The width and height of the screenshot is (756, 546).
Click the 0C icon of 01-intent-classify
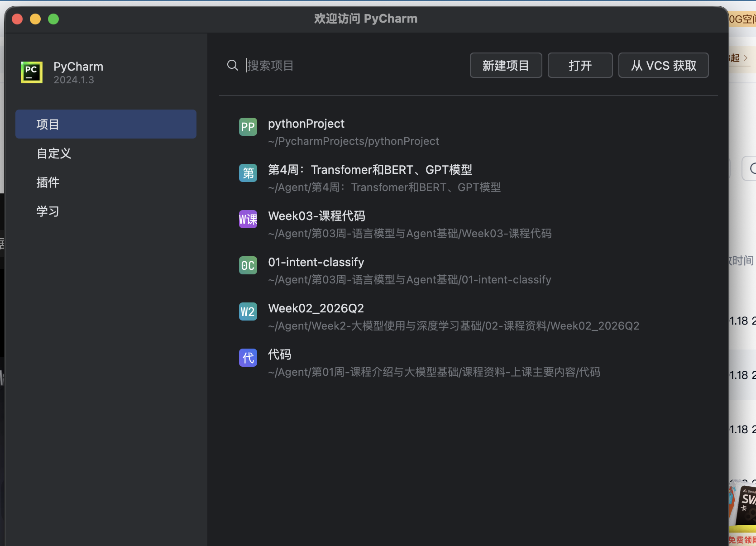(x=248, y=265)
